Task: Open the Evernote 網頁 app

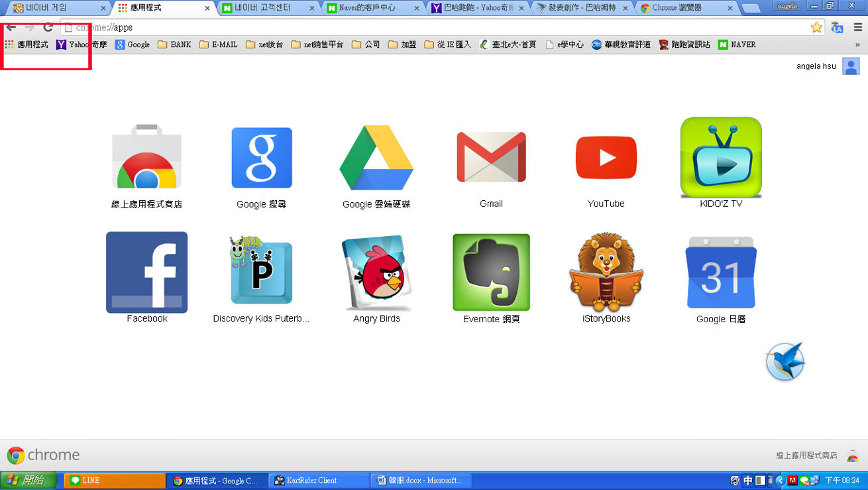Action: [x=491, y=272]
